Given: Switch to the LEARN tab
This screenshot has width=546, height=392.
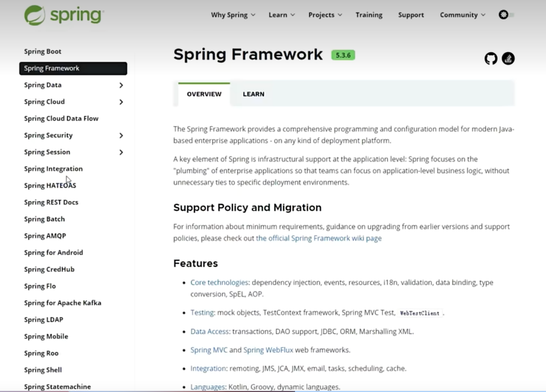Looking at the screenshot, I should click(x=254, y=94).
